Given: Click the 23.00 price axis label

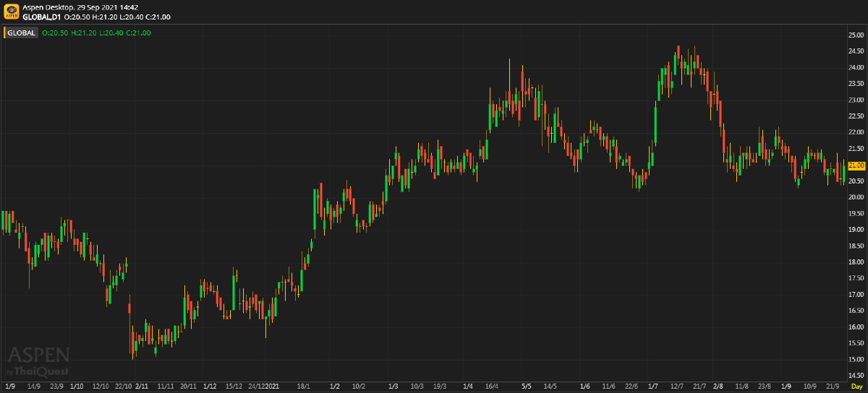Looking at the screenshot, I should pos(856,100).
